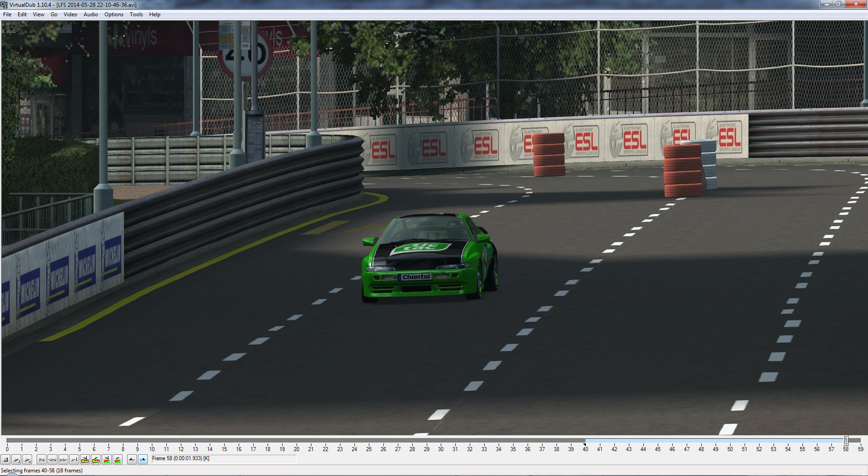
Task: Expand the Audio menu
Action: pos(90,14)
